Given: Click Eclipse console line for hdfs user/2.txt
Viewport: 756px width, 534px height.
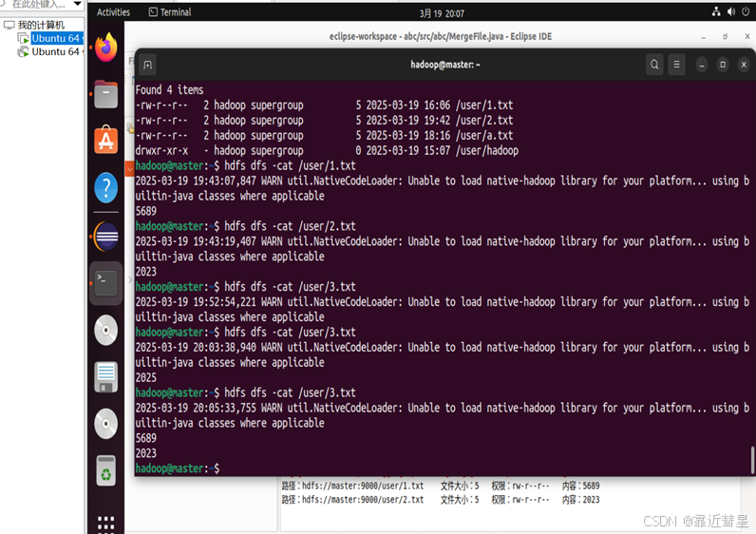Looking at the screenshot, I should click(441, 500).
